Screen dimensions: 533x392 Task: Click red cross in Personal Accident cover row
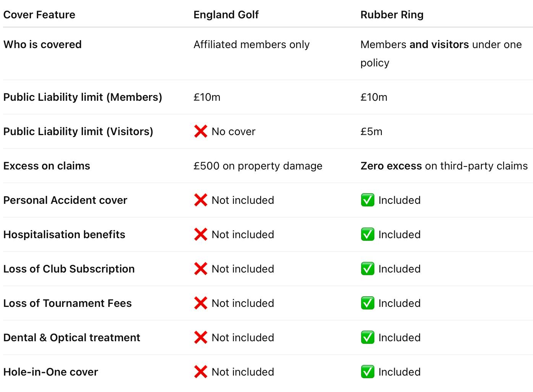pos(201,200)
